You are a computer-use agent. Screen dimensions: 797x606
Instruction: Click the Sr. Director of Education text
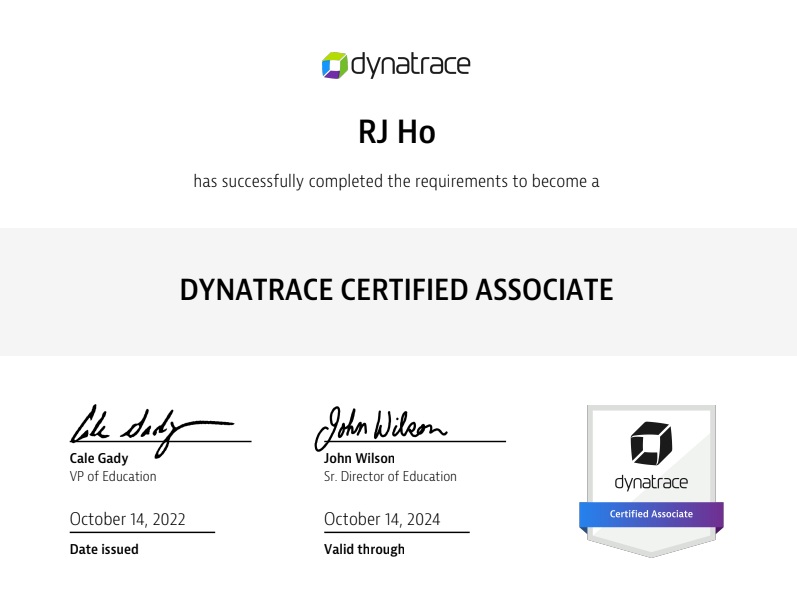click(390, 477)
